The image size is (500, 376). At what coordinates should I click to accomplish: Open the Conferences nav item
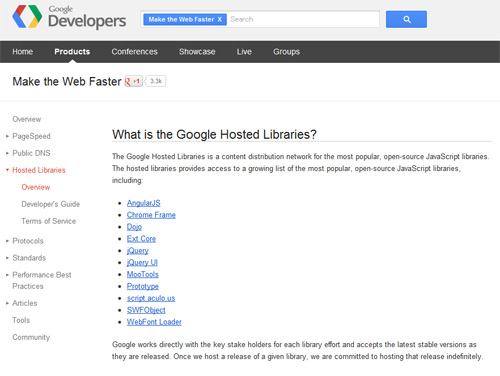tap(135, 52)
